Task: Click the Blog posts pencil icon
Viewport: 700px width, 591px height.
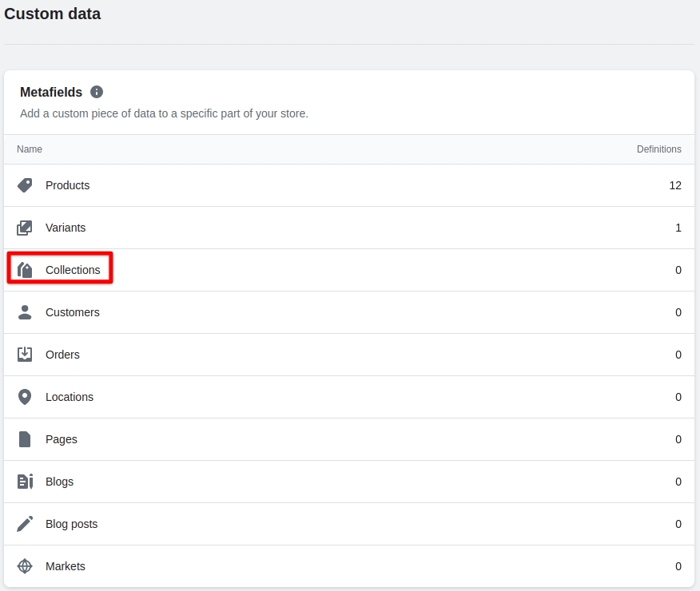Action: pyautogui.click(x=25, y=524)
